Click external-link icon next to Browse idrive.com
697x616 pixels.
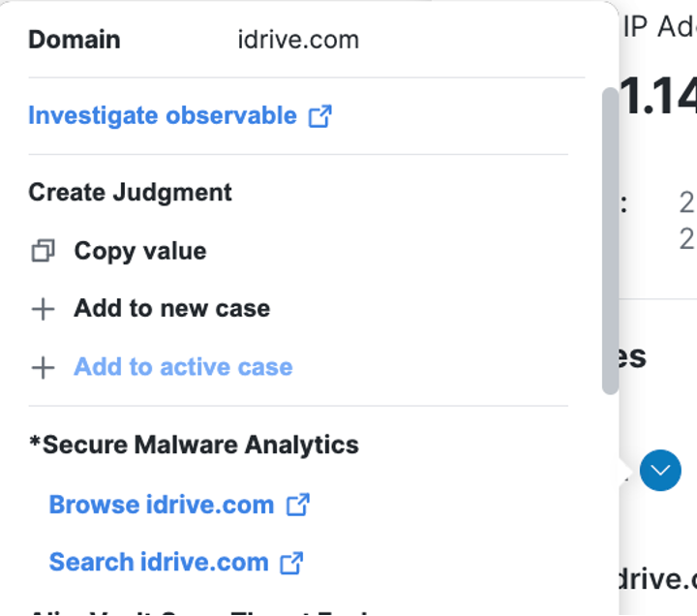coord(297,505)
